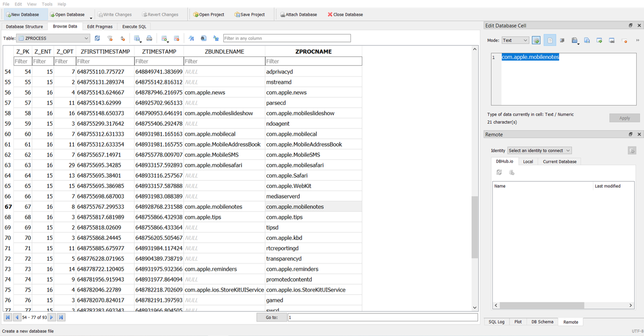Switch to the Execute SQL tab
This screenshot has height=336, width=644.
coord(134,27)
